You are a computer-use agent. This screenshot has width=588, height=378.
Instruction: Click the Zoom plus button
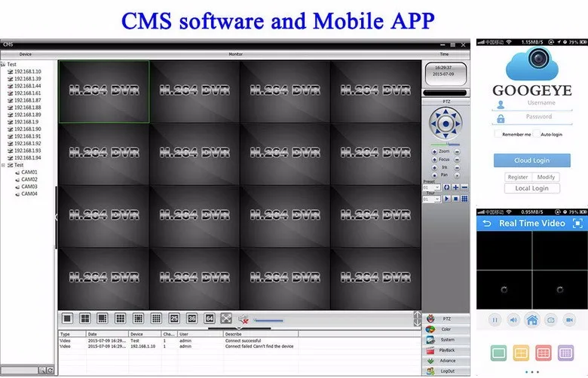[433, 151]
